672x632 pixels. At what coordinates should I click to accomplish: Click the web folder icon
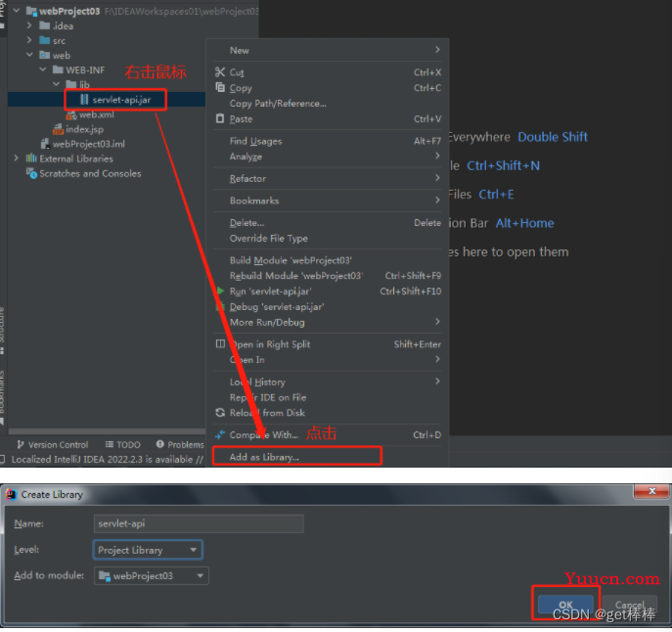45,55
